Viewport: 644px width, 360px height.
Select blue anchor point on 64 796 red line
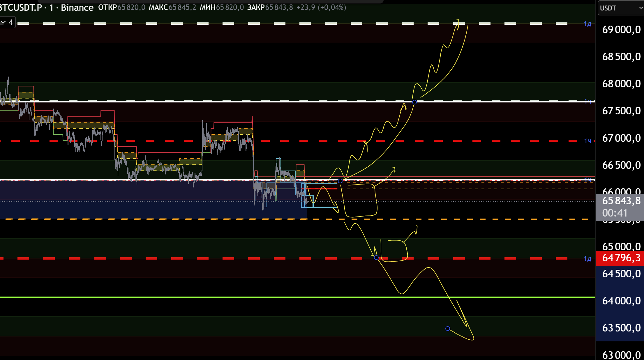tap(376, 258)
